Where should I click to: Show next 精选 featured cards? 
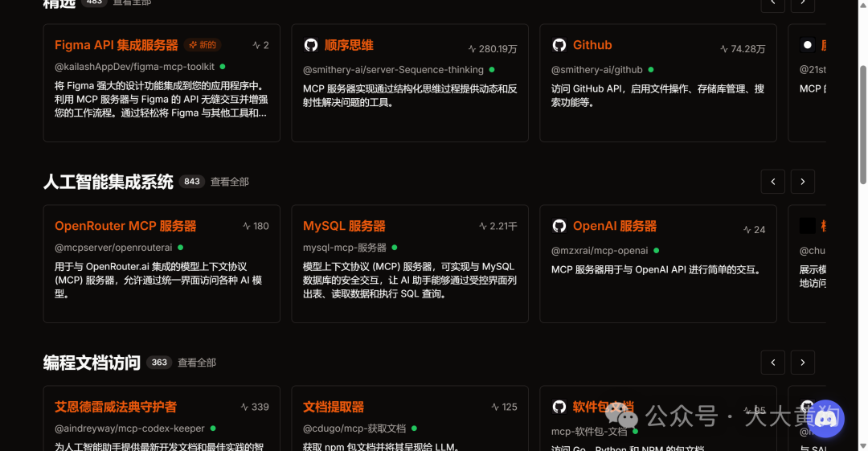pos(803,4)
